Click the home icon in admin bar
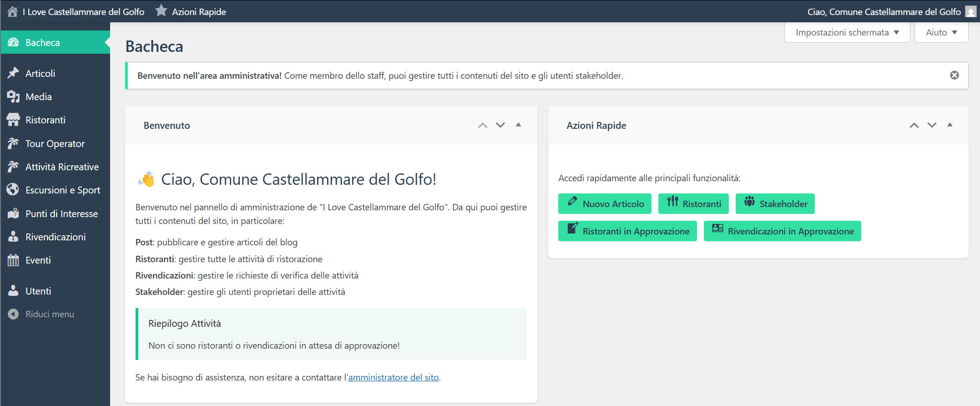This screenshot has width=980, height=406. [x=13, y=12]
